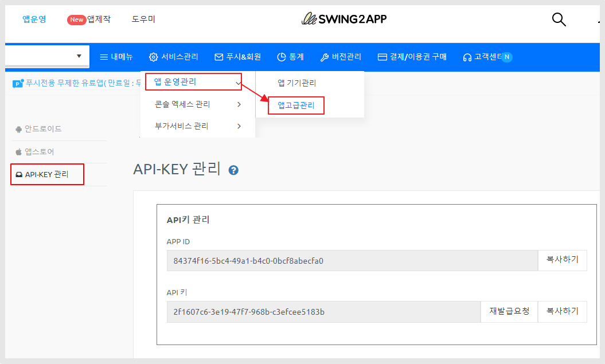Click 복사하기 next to APP ID
Image resolution: width=605 pixels, height=364 pixels.
click(x=562, y=260)
